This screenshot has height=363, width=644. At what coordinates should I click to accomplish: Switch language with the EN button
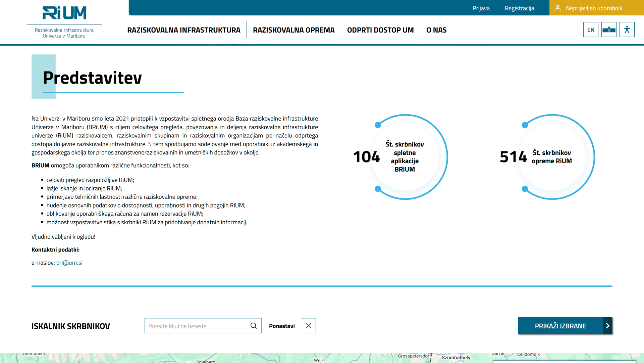coord(591,30)
